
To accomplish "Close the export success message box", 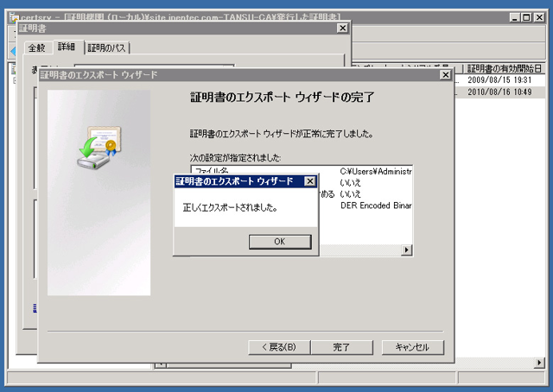I will (x=309, y=181).
